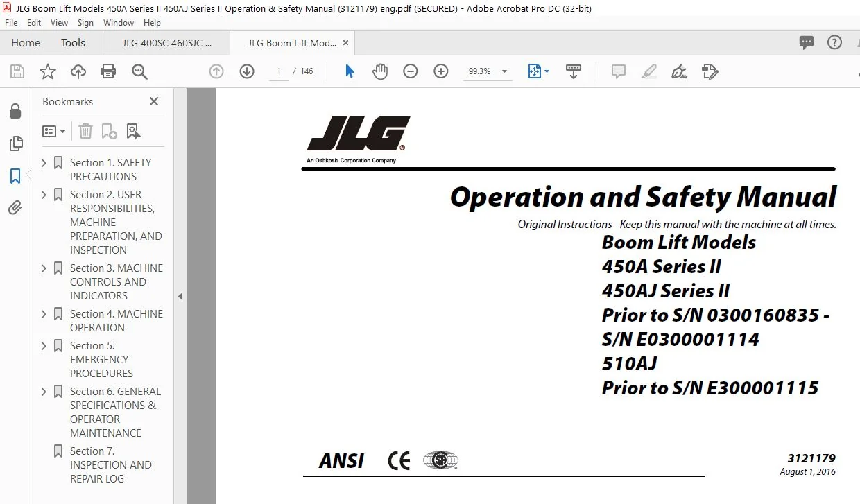
Task: Switch to the Tools tab
Action: click(x=73, y=42)
